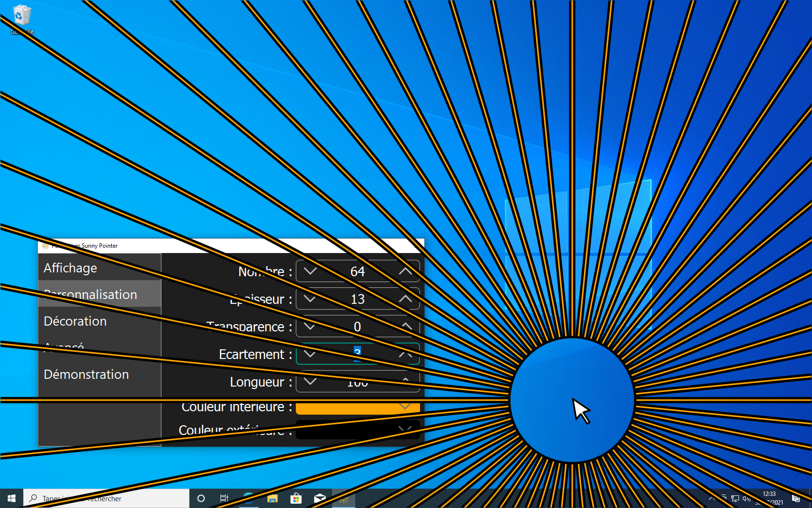
Task: Open Task View in the taskbar
Action: point(224,498)
